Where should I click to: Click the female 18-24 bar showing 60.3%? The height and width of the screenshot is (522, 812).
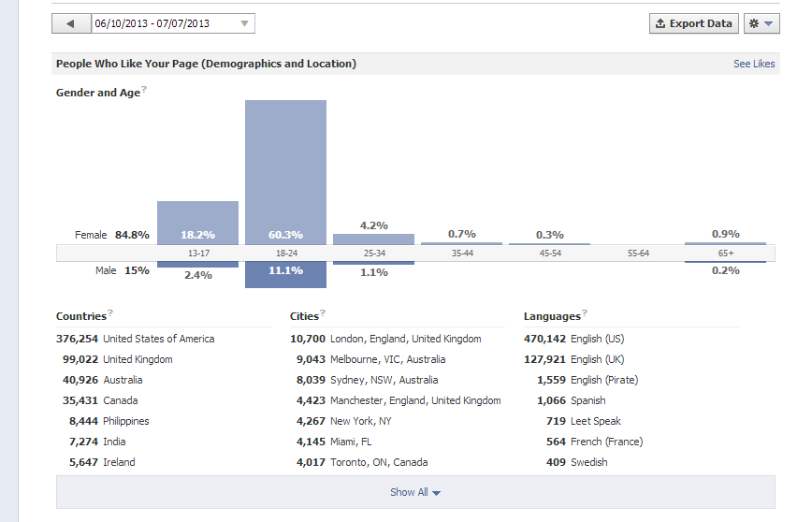click(286, 172)
